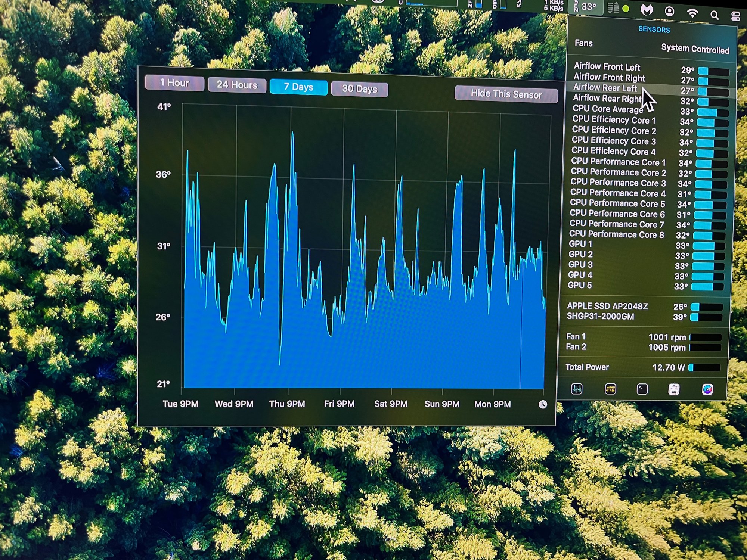Open the System Information icon

pos(674,389)
